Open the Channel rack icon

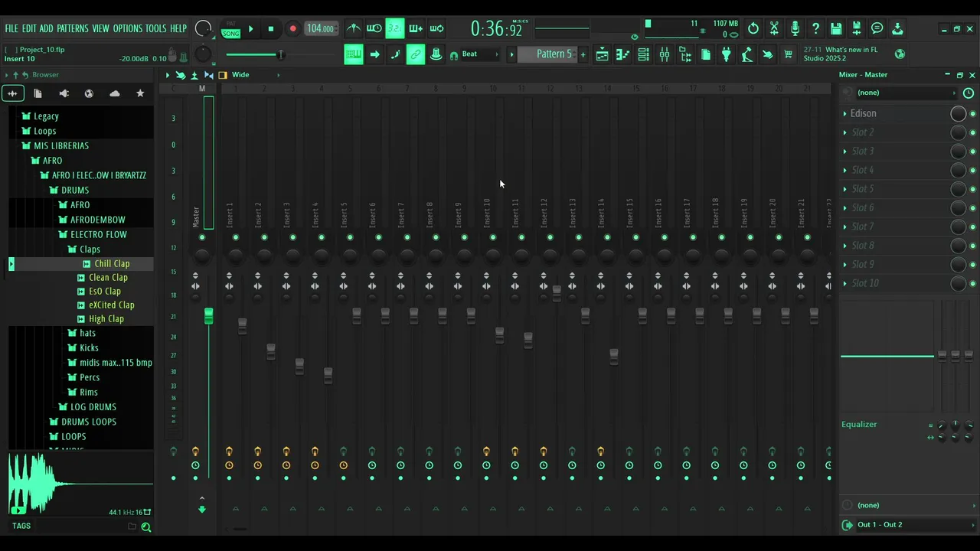tap(644, 54)
